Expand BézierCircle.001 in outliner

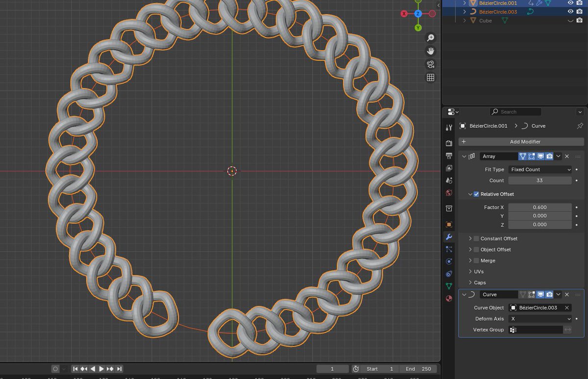coord(465,3)
